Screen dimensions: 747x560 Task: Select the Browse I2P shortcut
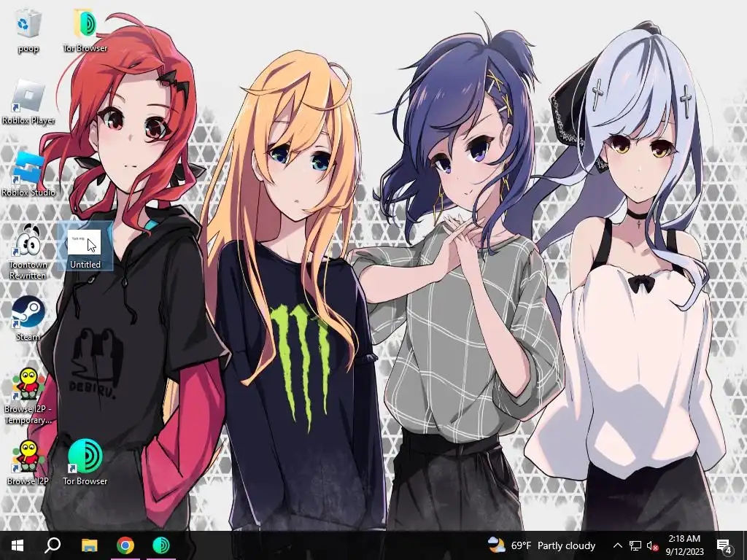coord(28,463)
